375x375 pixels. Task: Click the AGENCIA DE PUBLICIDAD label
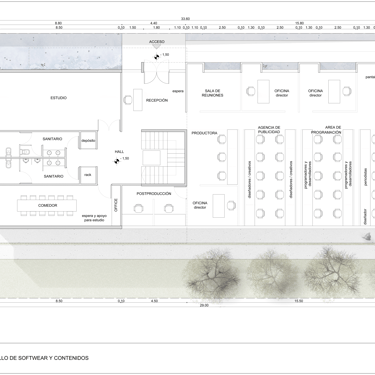[x=269, y=130]
